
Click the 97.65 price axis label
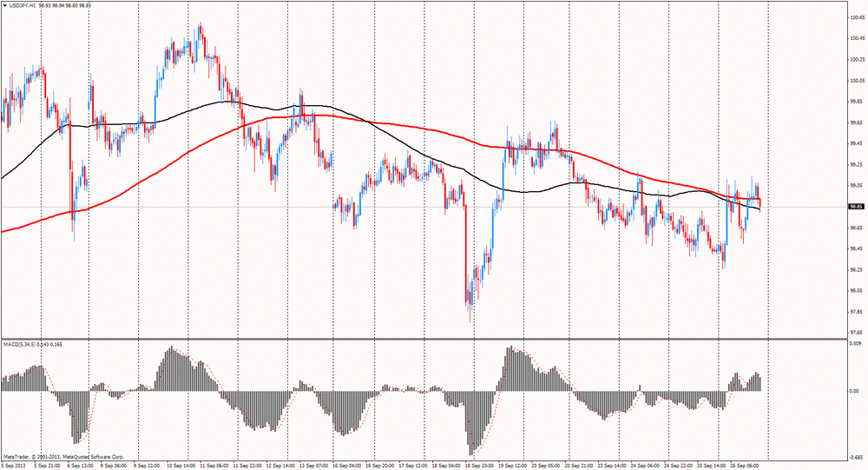click(x=858, y=333)
